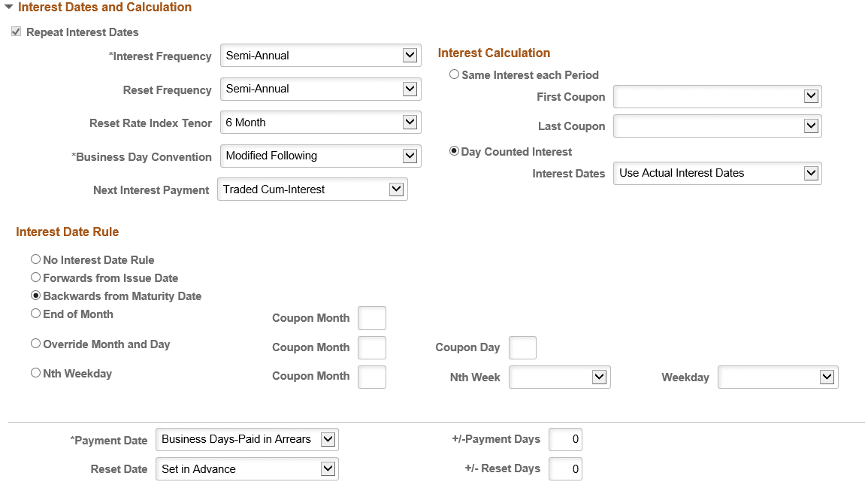Select Same Interest each Period option

tap(454, 74)
